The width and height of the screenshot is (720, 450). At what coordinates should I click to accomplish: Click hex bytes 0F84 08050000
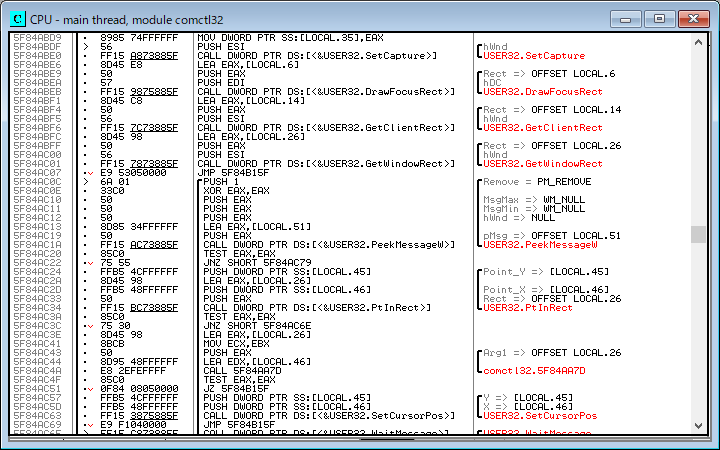139,388
